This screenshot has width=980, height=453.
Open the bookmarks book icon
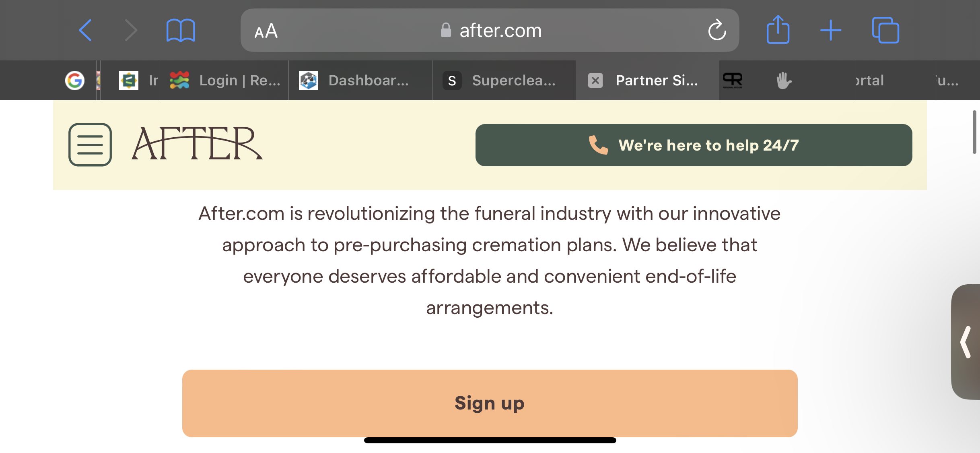click(x=181, y=30)
